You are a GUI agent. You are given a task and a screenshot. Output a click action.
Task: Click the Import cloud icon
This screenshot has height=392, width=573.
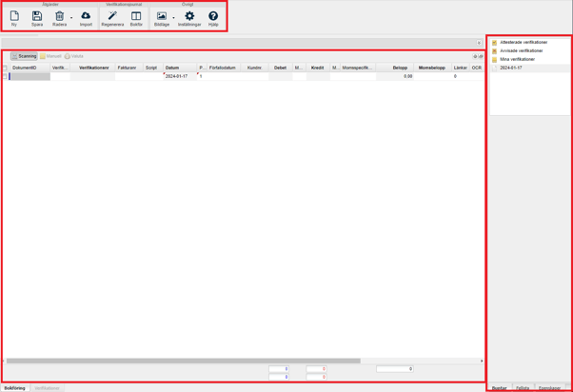coord(86,17)
